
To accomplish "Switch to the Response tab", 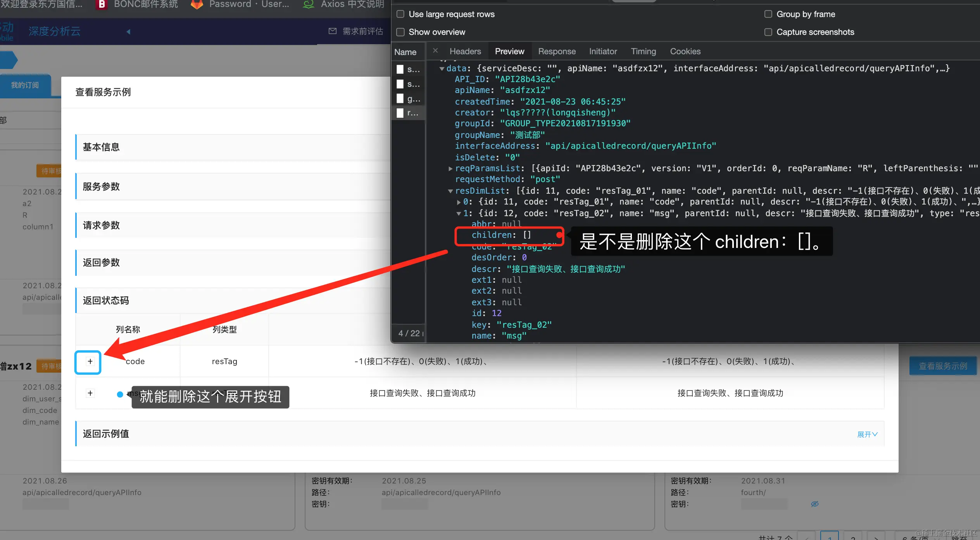I will tap(557, 52).
